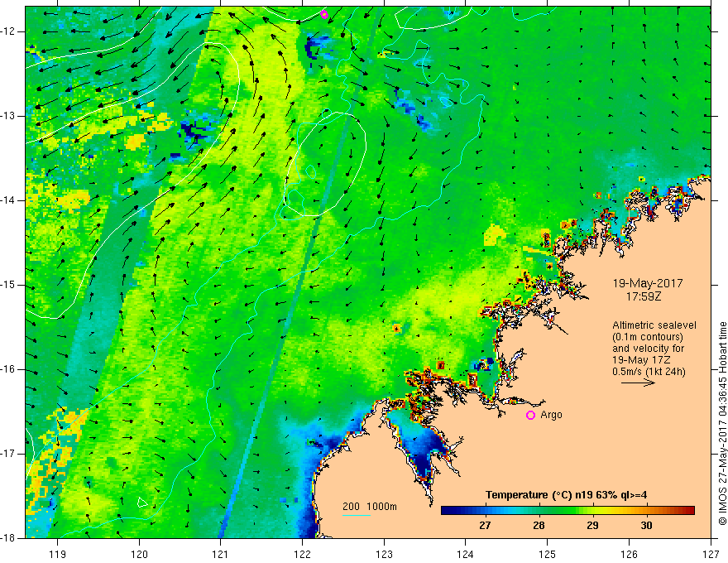
Task: Click the 27 label on the colorbar
Action: 485,526
